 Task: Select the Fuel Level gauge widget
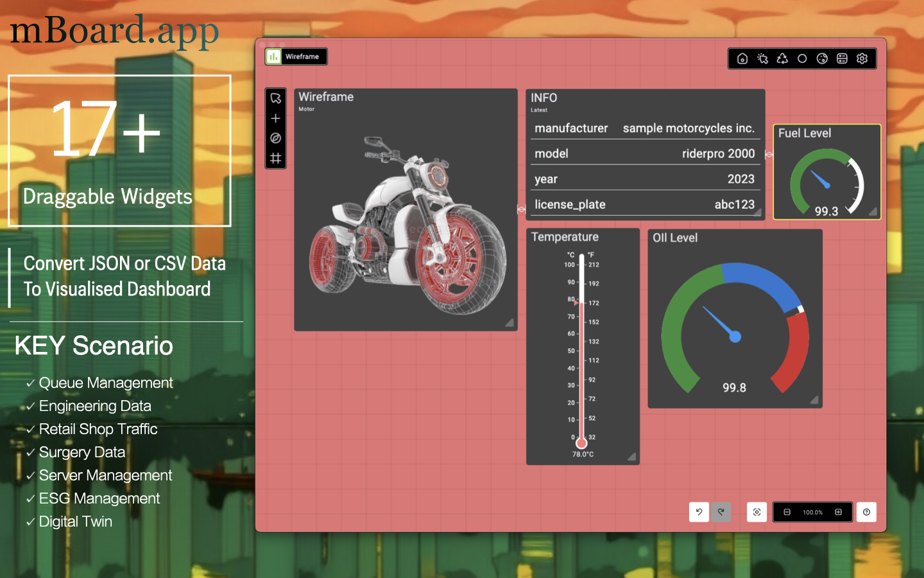tap(827, 172)
